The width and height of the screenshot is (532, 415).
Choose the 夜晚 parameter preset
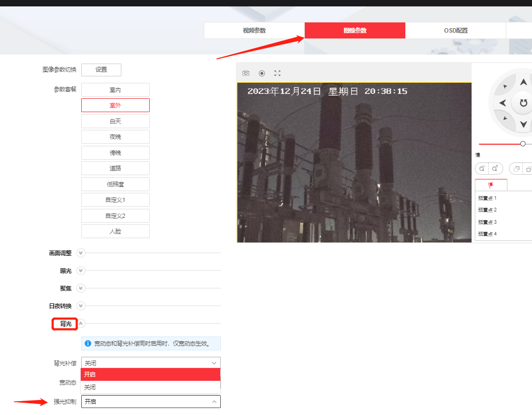115,137
